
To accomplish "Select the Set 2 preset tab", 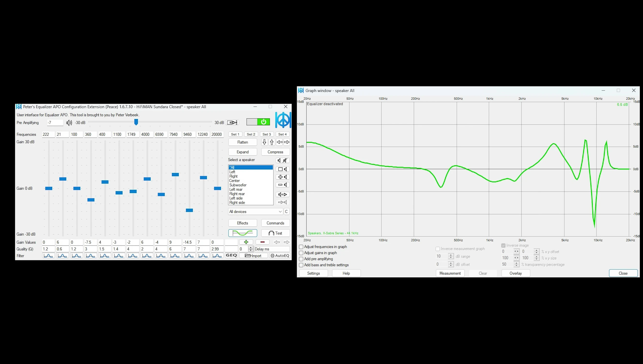I will point(251,134).
